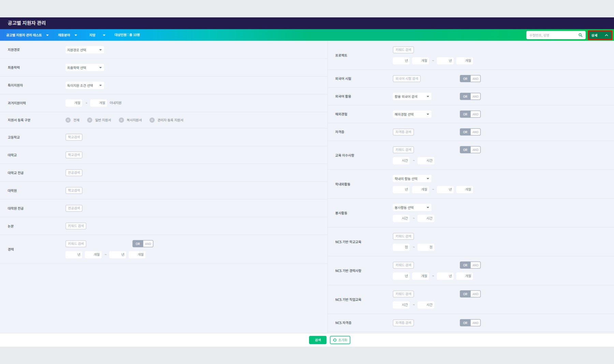Viewport: 614px width, 364px height.
Task: Click first 점 field in NCS 기반 학교교육
Action: click(401, 247)
